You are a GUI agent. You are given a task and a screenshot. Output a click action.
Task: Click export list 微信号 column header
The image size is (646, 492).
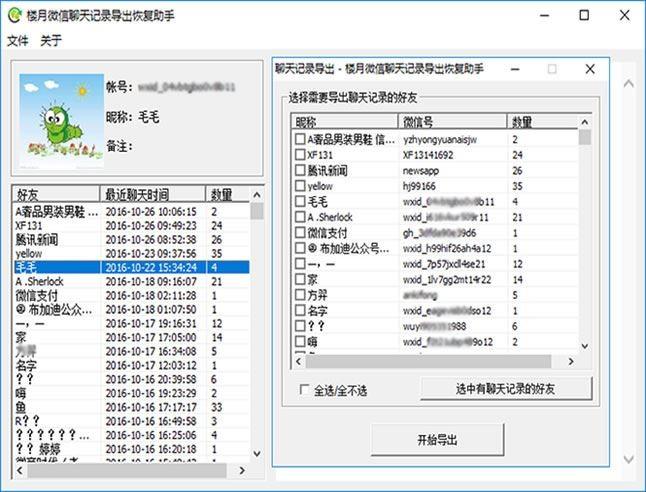coord(452,122)
